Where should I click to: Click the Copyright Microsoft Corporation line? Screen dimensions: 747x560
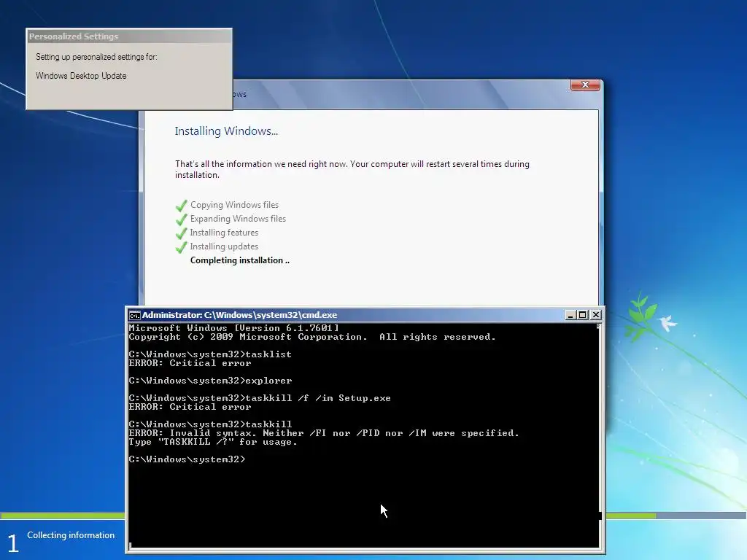pyautogui.click(x=312, y=337)
